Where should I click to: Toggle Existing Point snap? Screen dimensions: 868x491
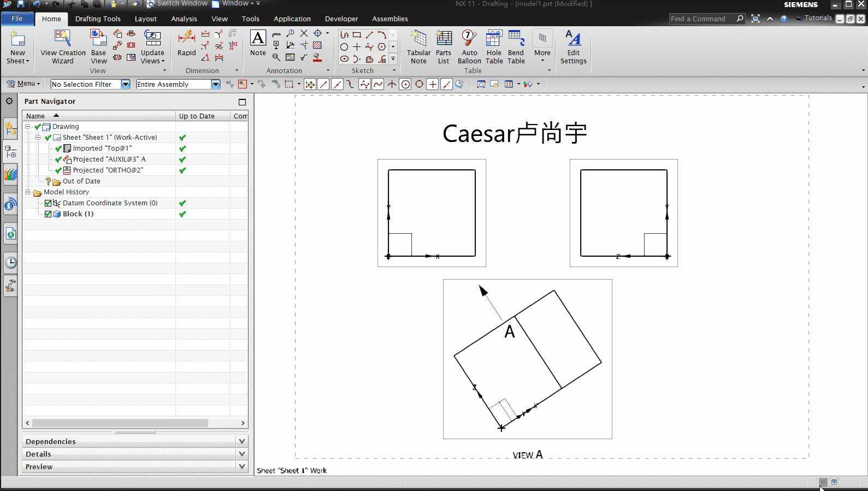point(433,84)
